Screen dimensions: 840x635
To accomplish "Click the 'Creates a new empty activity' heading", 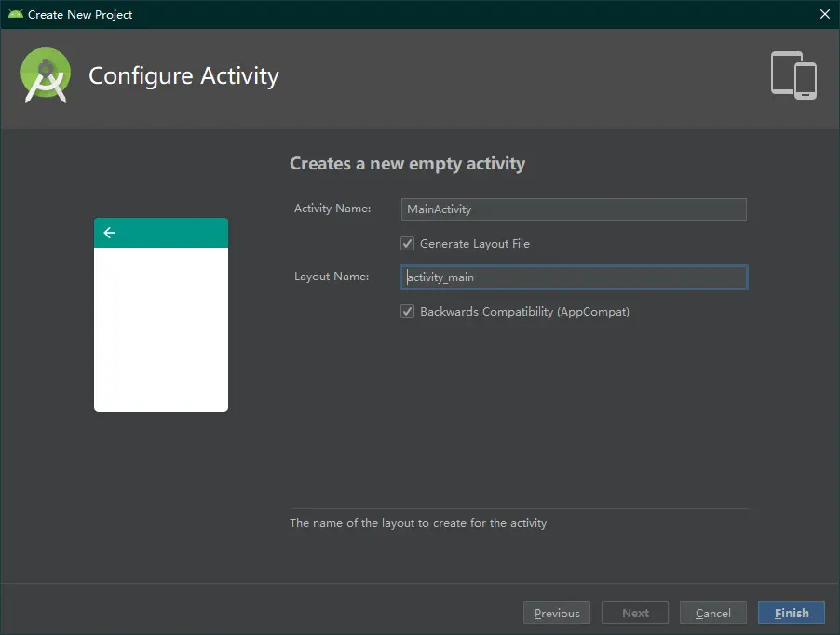I will 407,164.
